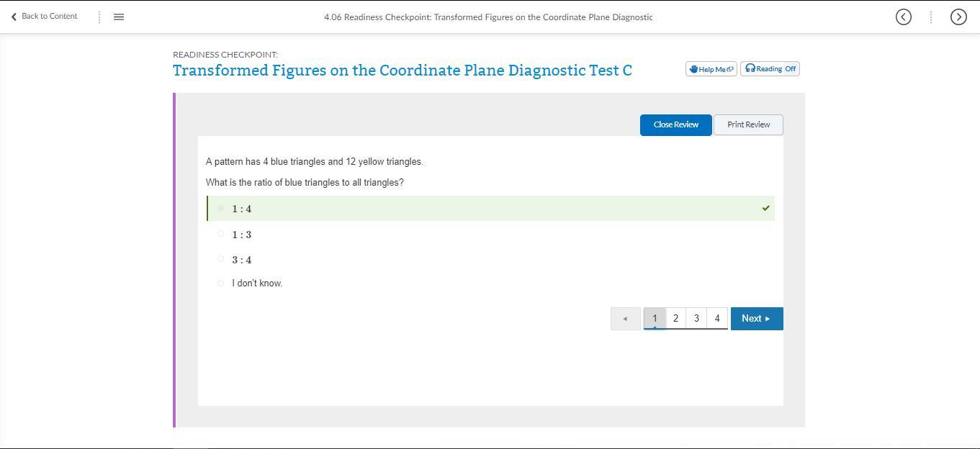The height and width of the screenshot is (449, 980).
Task: Select the 3 : 4 radio option
Action: 220,259
